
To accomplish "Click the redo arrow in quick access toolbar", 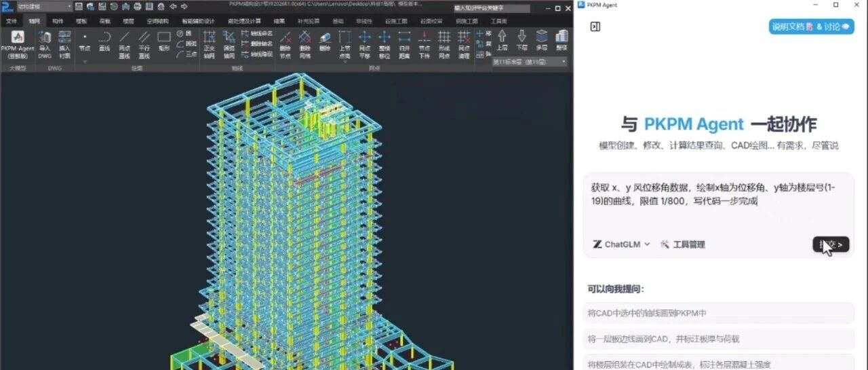I will coord(184,7).
